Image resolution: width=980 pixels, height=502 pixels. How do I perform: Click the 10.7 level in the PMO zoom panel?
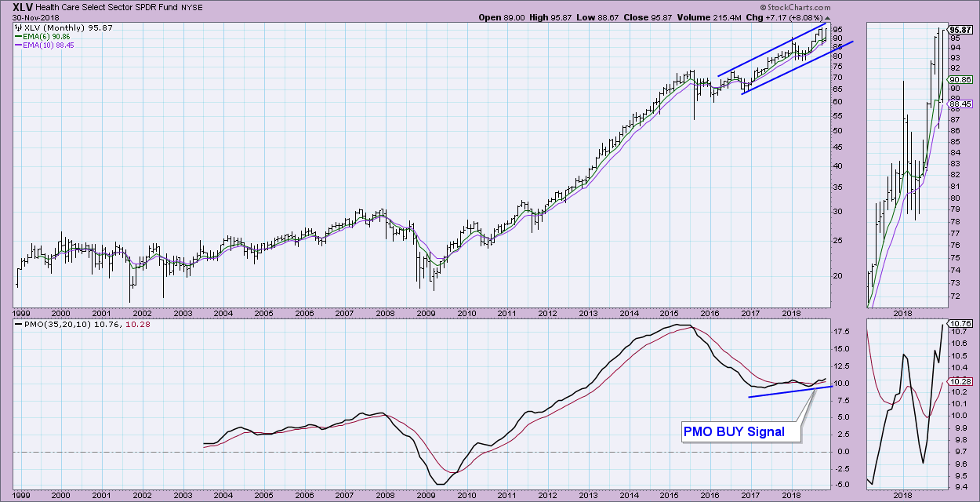coord(958,332)
